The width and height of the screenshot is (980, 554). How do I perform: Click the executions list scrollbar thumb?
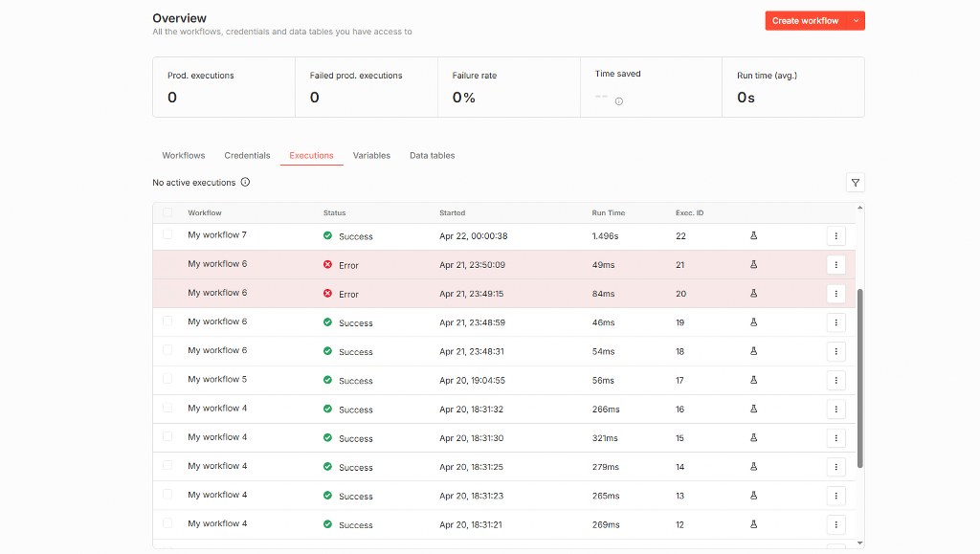(860, 379)
